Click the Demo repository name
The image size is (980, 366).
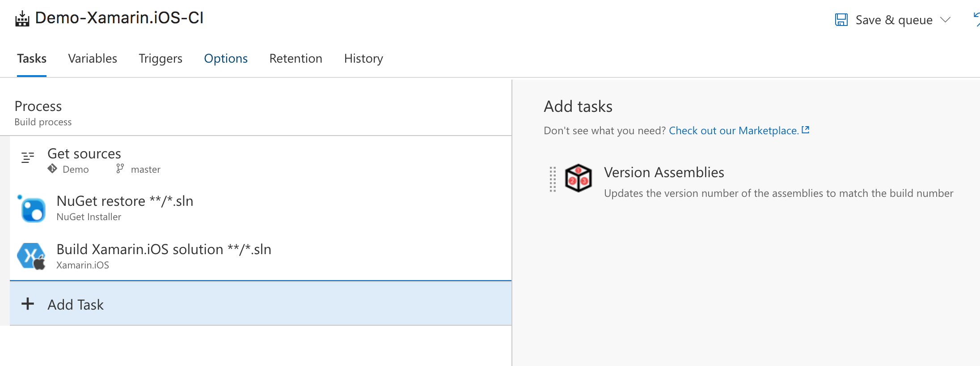click(76, 170)
